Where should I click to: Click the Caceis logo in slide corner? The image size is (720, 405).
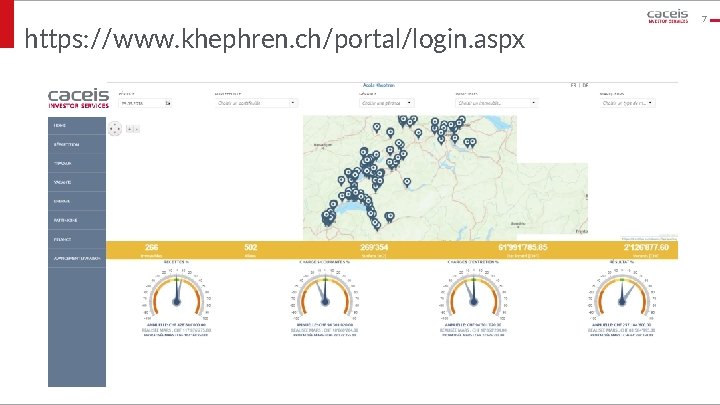click(x=668, y=16)
